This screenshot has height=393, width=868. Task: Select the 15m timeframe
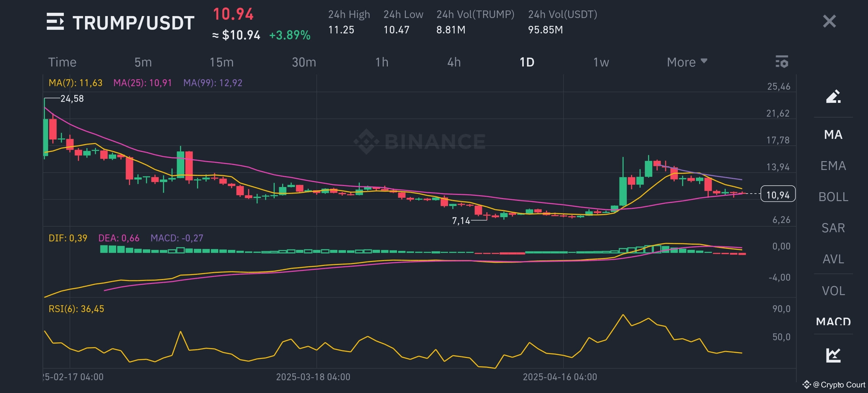click(221, 62)
